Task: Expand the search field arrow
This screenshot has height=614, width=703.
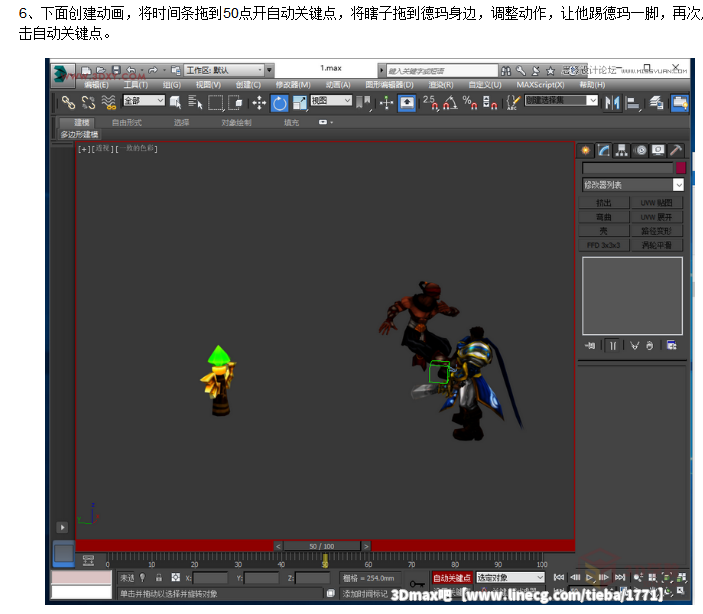Action: pyautogui.click(x=382, y=70)
